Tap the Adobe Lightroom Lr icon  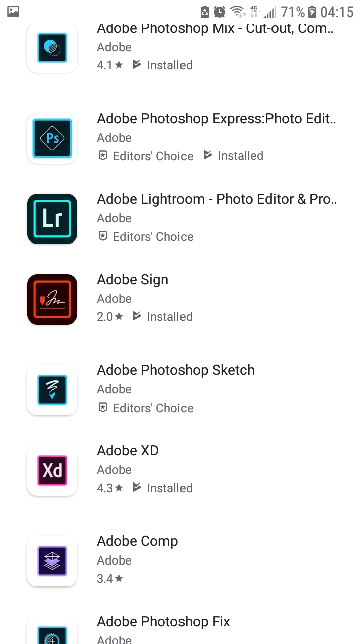point(52,219)
